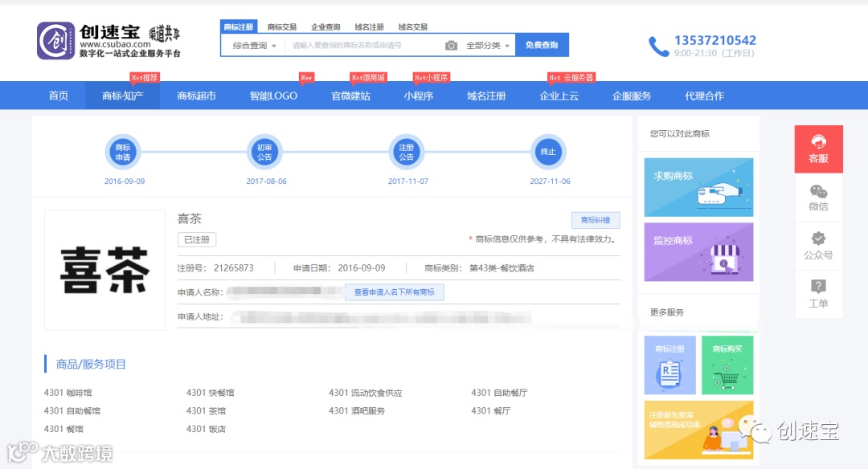Click the 4301 流动饮食供应 service item

coord(366,393)
